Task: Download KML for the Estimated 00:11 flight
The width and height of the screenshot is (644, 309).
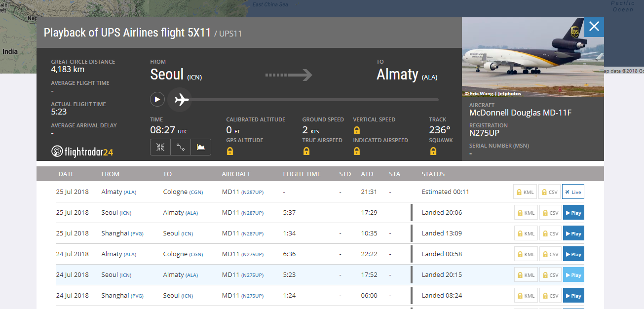Action: [526, 192]
